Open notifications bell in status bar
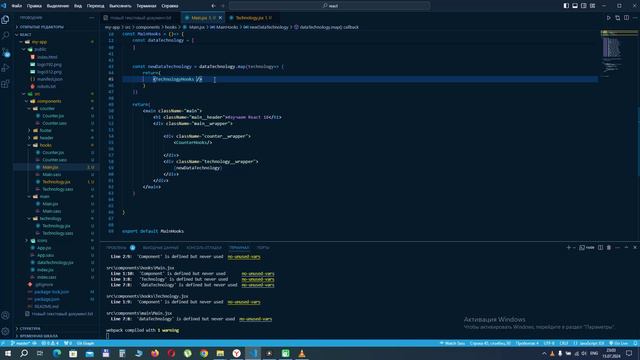This screenshot has width=640, height=360. 635,343
